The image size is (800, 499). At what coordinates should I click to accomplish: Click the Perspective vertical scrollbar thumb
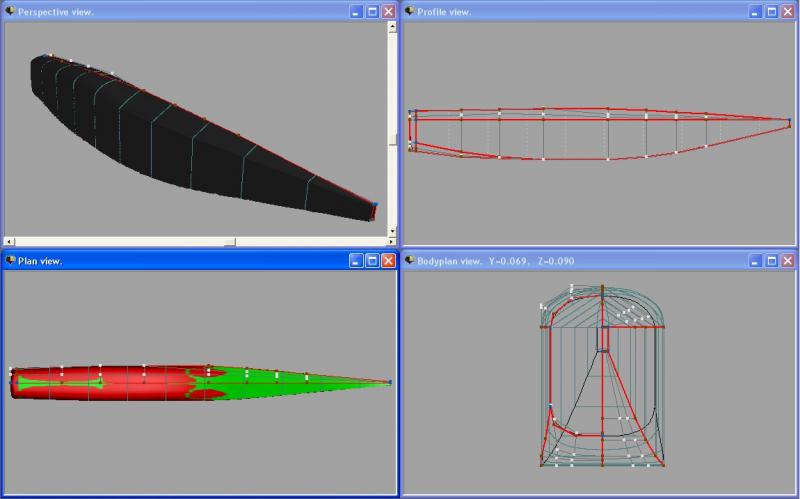point(393,140)
